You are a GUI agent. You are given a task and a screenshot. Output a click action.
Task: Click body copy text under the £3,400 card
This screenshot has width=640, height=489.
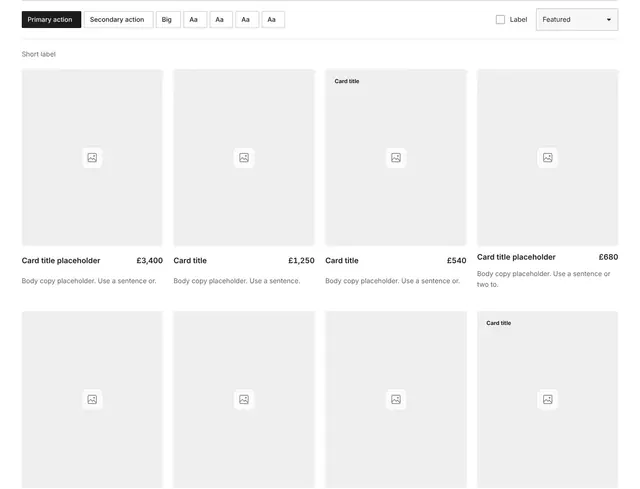coord(89,281)
